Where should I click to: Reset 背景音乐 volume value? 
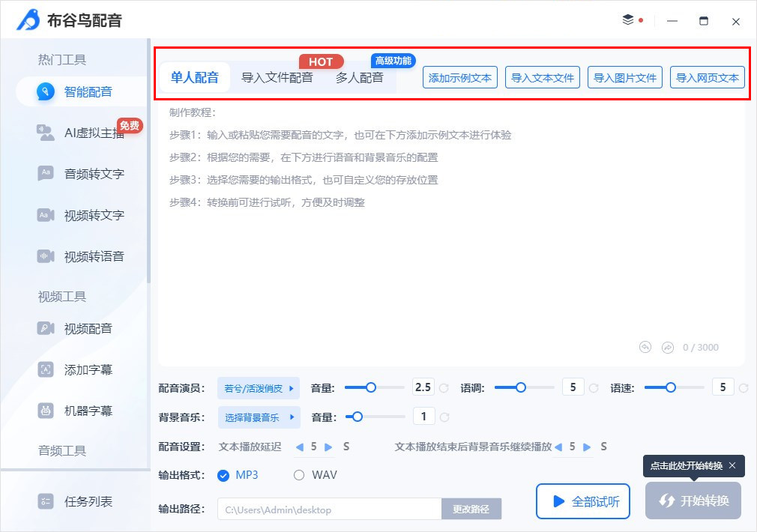point(444,417)
